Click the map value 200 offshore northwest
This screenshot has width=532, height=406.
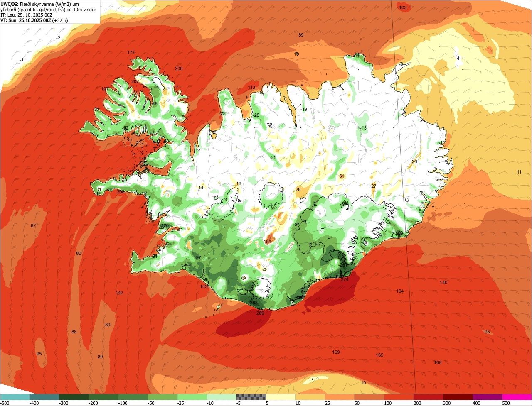click(x=179, y=68)
